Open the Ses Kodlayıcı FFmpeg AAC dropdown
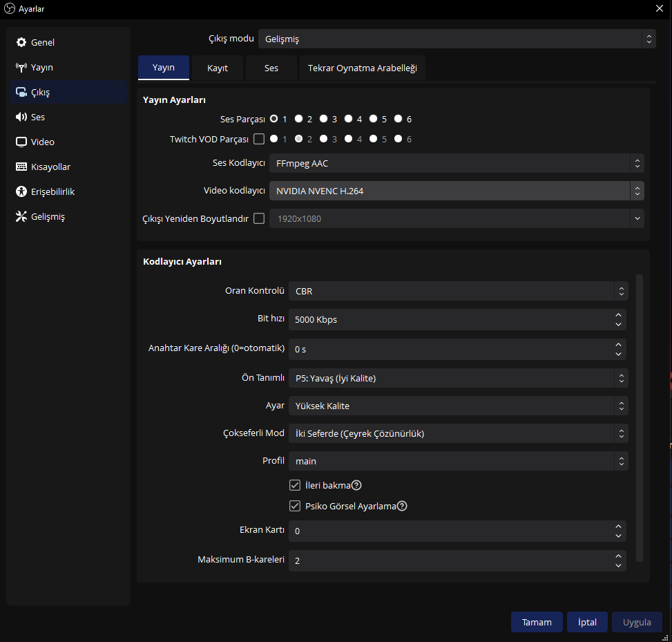The width and height of the screenshot is (672, 642). tap(457, 163)
